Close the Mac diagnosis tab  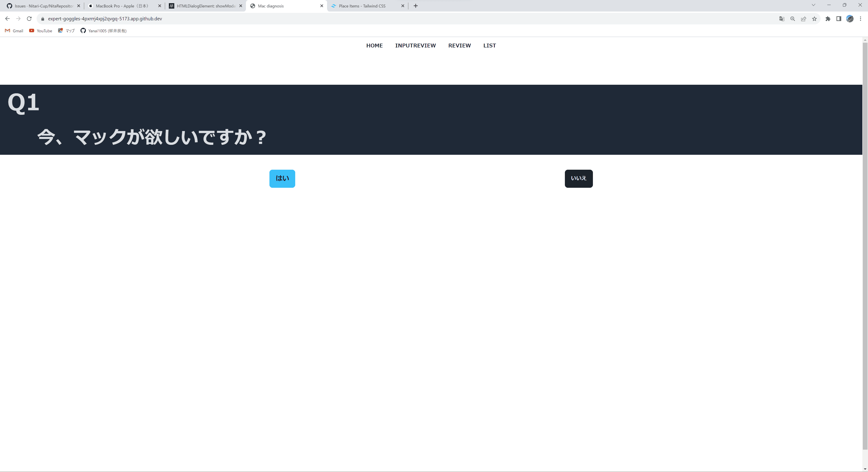point(321,6)
